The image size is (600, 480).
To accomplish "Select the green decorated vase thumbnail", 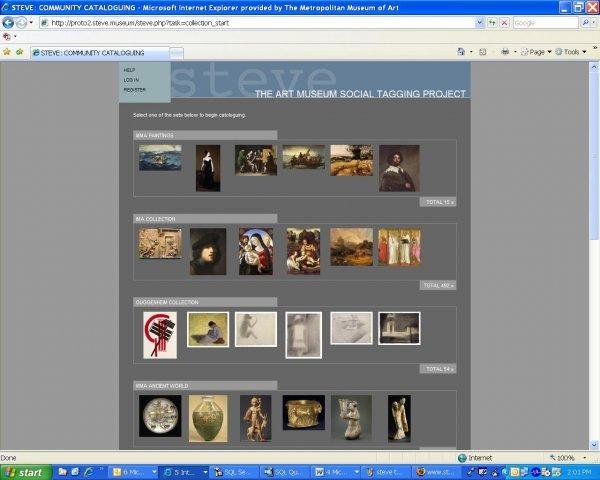I will tap(208, 418).
